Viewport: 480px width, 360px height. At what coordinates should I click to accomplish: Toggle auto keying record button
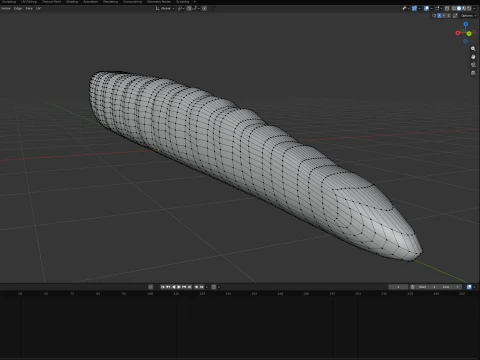pyautogui.click(x=151, y=287)
